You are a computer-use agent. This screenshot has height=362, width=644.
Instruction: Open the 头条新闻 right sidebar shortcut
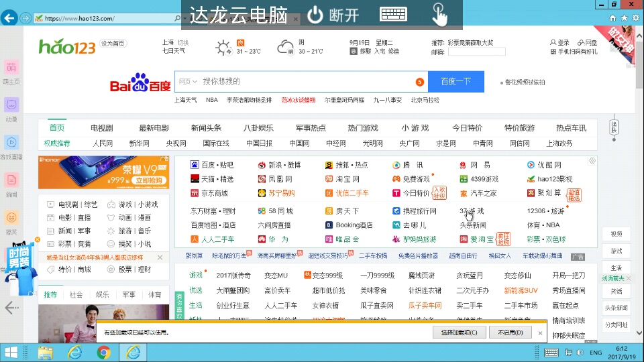(616, 308)
